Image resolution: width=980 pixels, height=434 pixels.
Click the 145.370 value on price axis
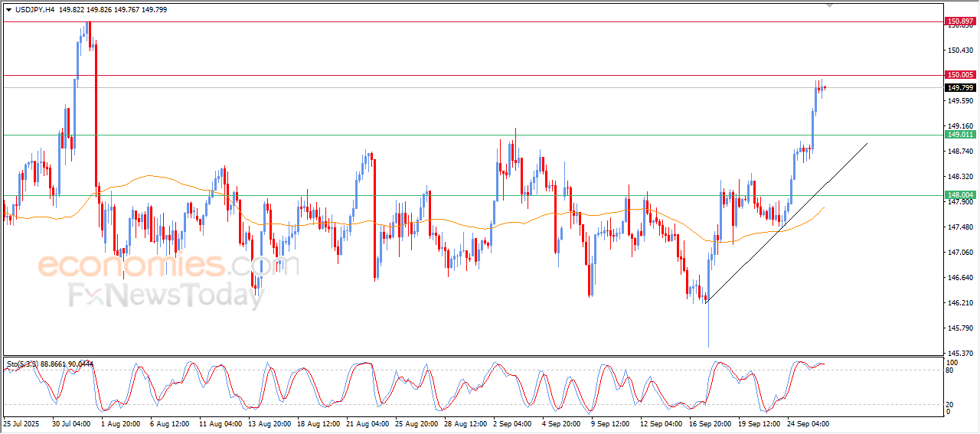pyautogui.click(x=960, y=354)
